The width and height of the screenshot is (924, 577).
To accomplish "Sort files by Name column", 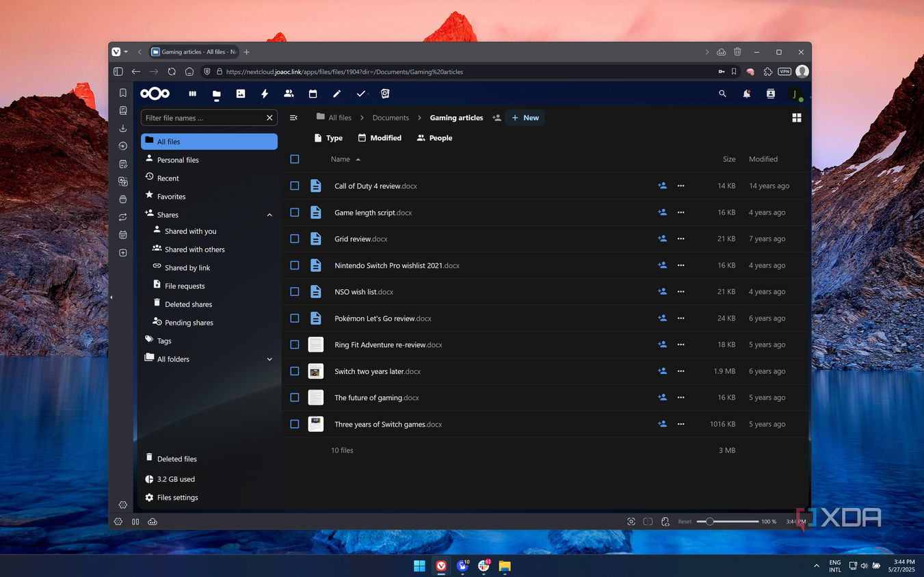I will pyautogui.click(x=345, y=159).
